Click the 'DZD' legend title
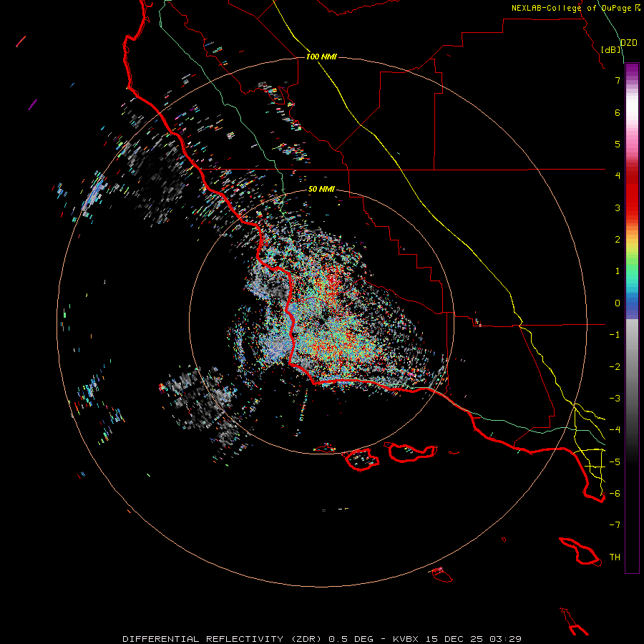 pos(628,42)
